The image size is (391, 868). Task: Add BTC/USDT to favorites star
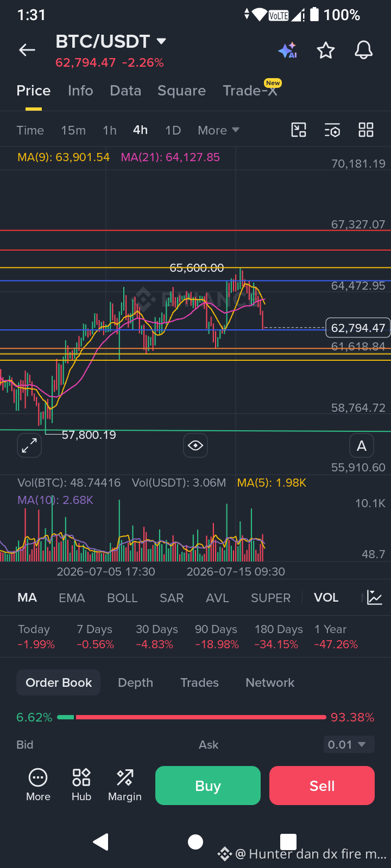point(326,50)
